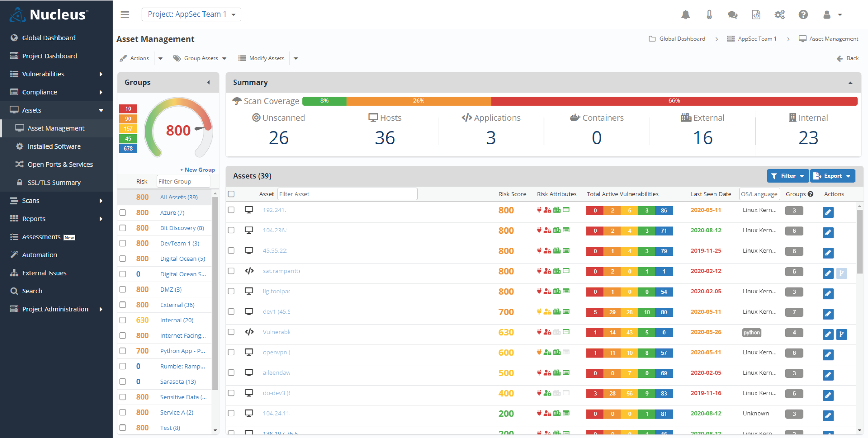The image size is (868, 438).
Task: Edit the 104.24.11 asset with pencil icon
Action: 828,415
